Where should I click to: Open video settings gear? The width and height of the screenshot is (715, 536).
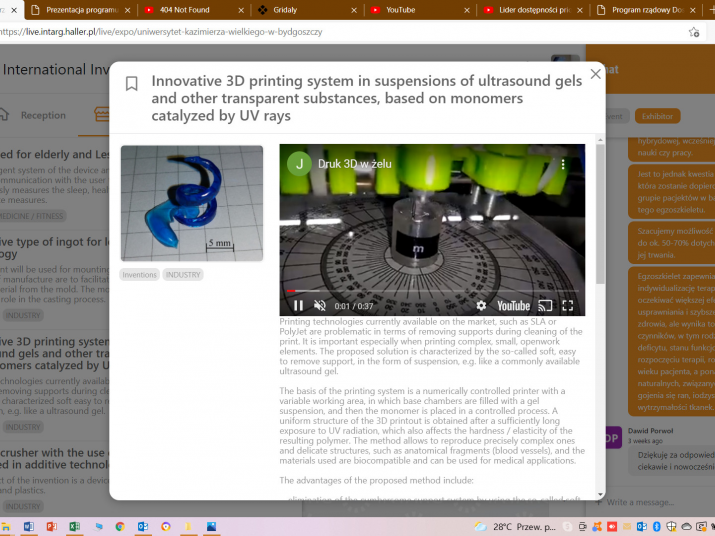point(481,305)
